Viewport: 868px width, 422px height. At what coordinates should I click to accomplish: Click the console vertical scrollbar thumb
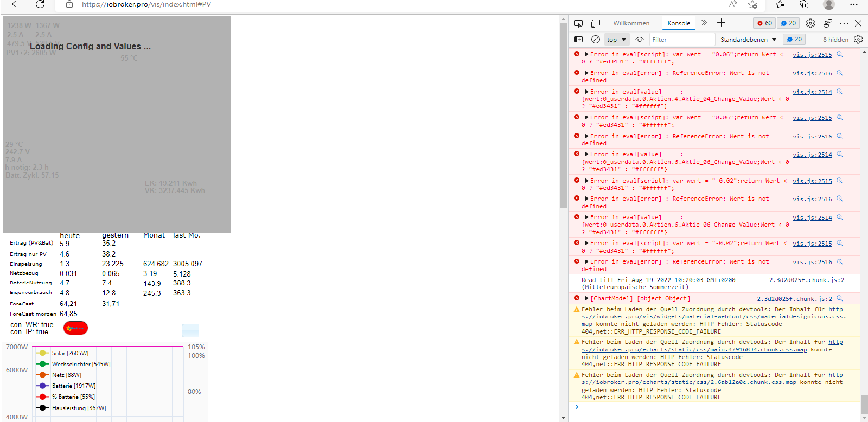864,404
